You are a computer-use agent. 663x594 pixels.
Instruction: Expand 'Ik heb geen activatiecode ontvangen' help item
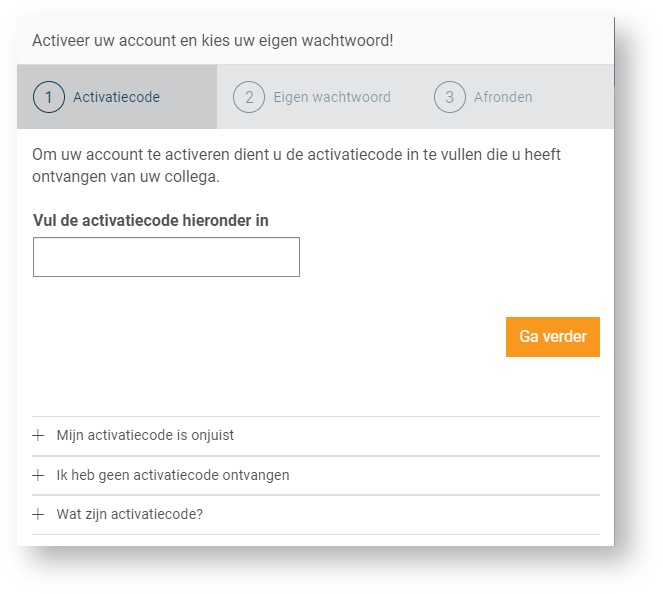tap(172, 475)
